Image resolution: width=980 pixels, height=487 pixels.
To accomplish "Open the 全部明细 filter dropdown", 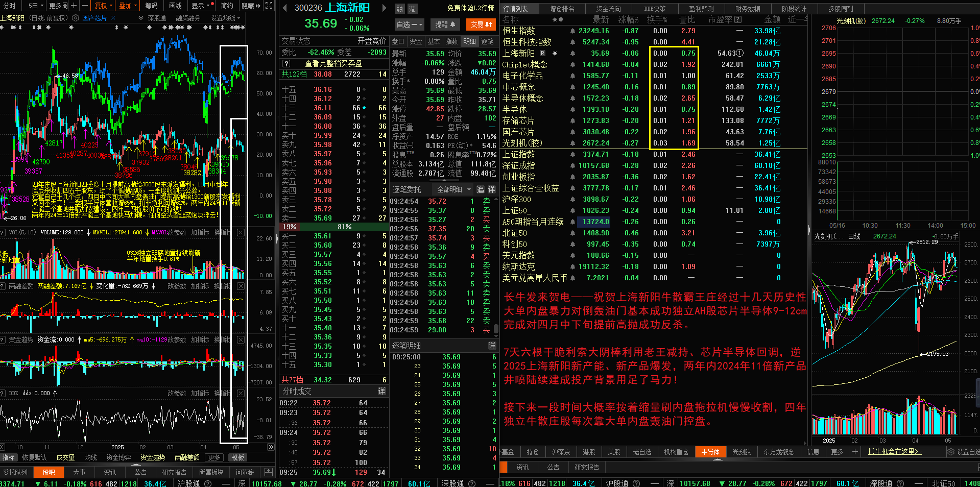I will [452, 189].
